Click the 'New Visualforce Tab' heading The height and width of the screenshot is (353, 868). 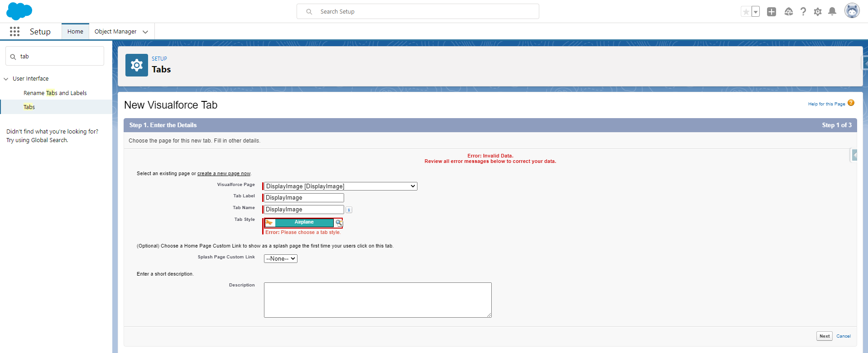[171, 105]
